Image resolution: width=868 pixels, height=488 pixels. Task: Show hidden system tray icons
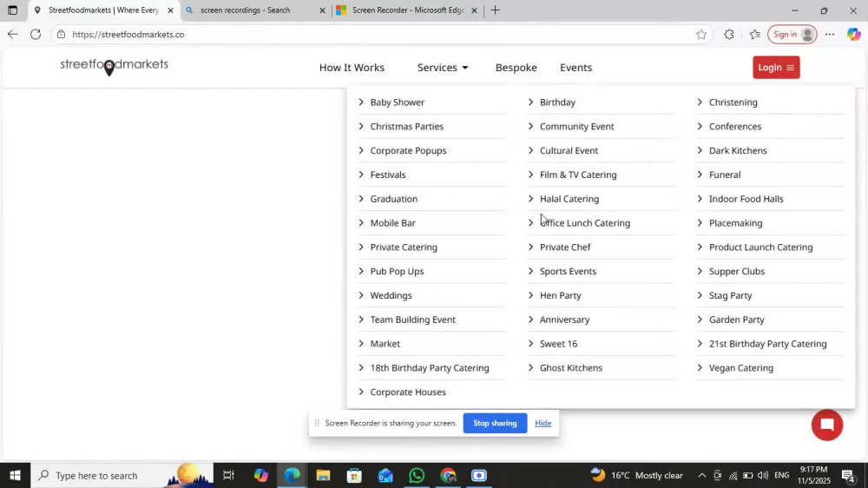click(x=701, y=475)
